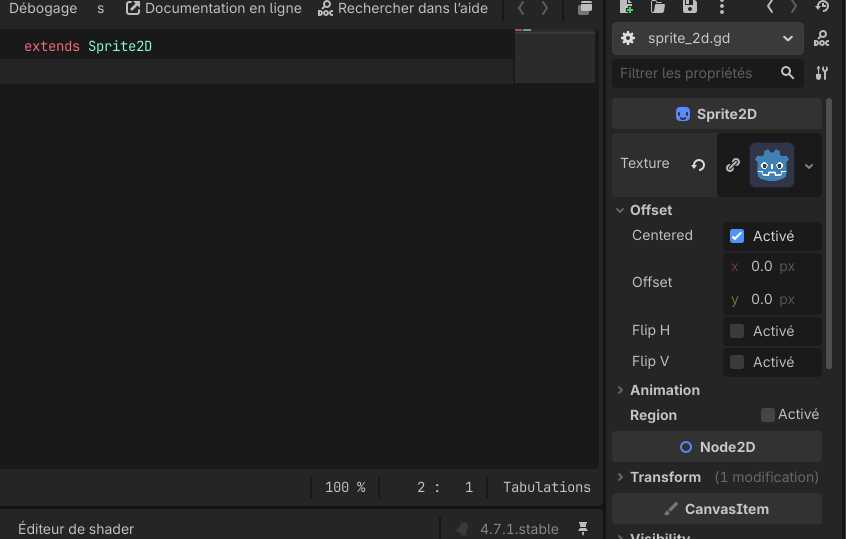Screen dimensions: 846x539
Task: Open the inspector's three-dot extra options menu
Action: tap(722, 6)
